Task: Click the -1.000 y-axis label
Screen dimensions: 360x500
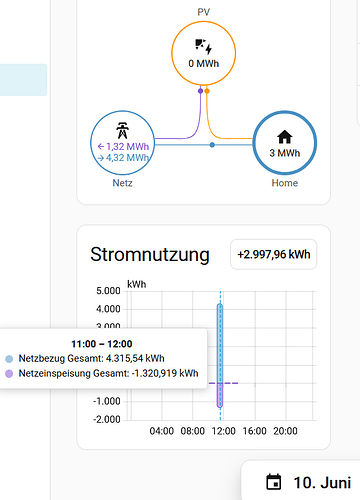Action: click(x=107, y=401)
